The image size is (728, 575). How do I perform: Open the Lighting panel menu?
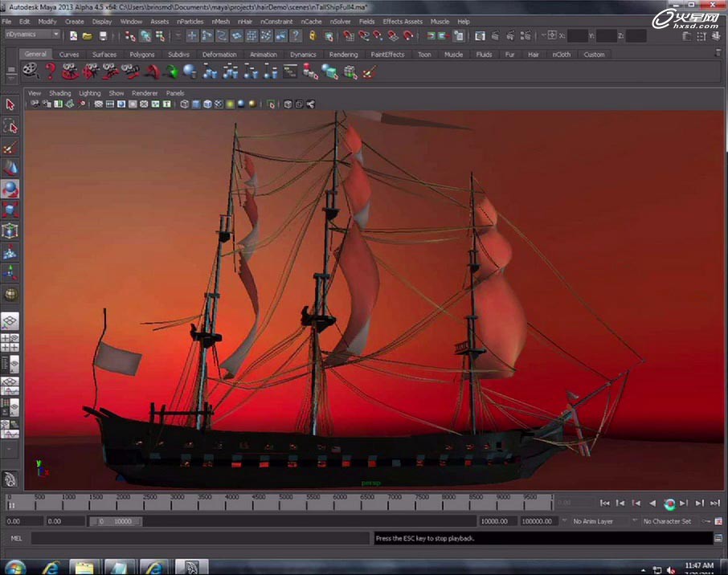click(x=89, y=93)
